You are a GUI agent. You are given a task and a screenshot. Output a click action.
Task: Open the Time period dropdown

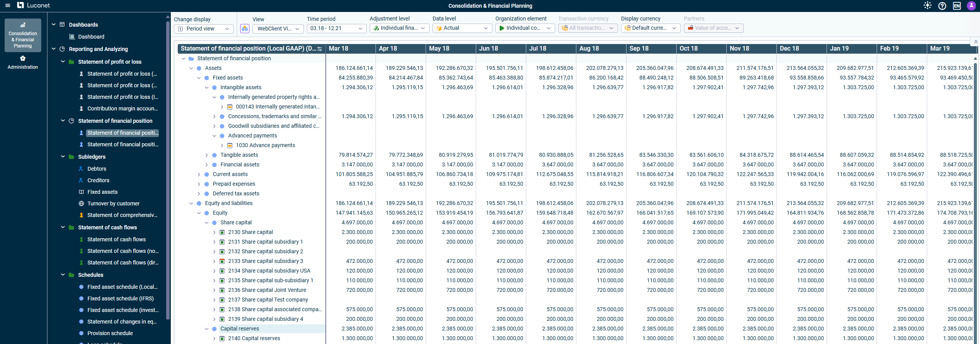pos(336,29)
